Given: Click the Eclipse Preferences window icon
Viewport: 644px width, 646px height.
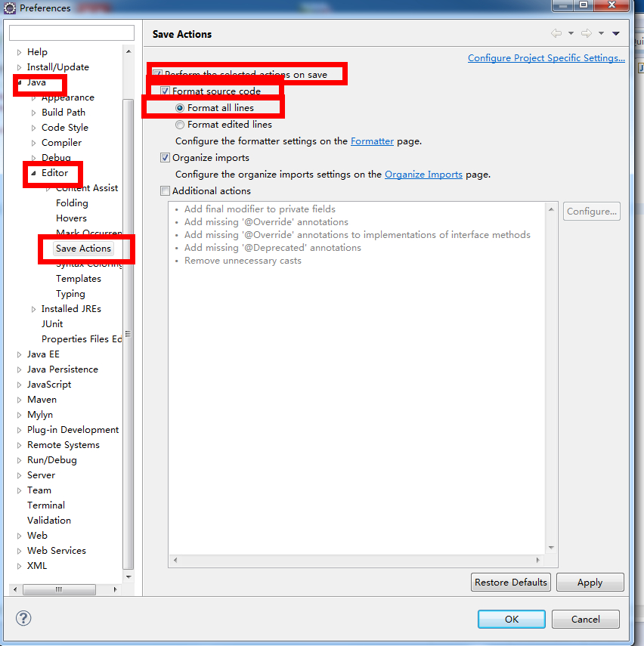Looking at the screenshot, I should tap(10, 8).
